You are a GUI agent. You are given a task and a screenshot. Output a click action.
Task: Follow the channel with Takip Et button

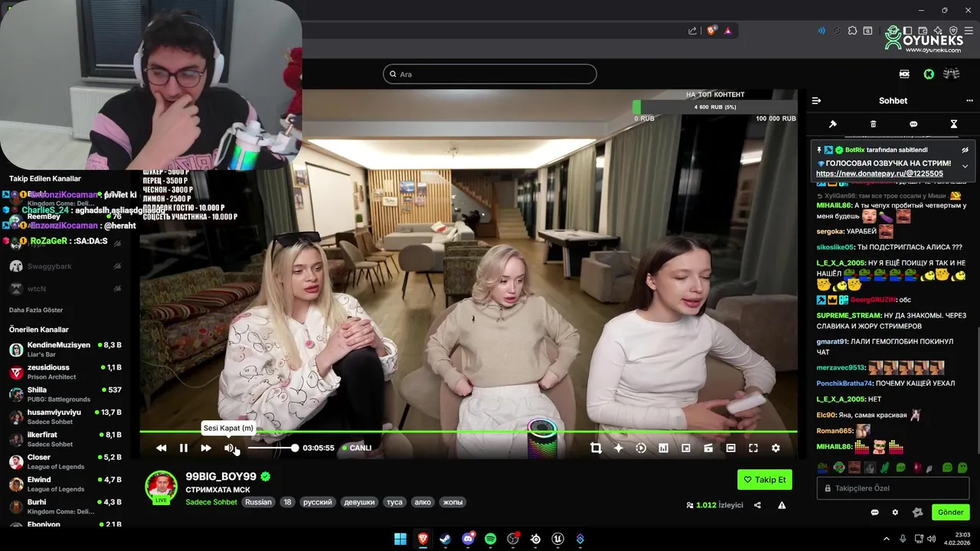[x=765, y=480]
